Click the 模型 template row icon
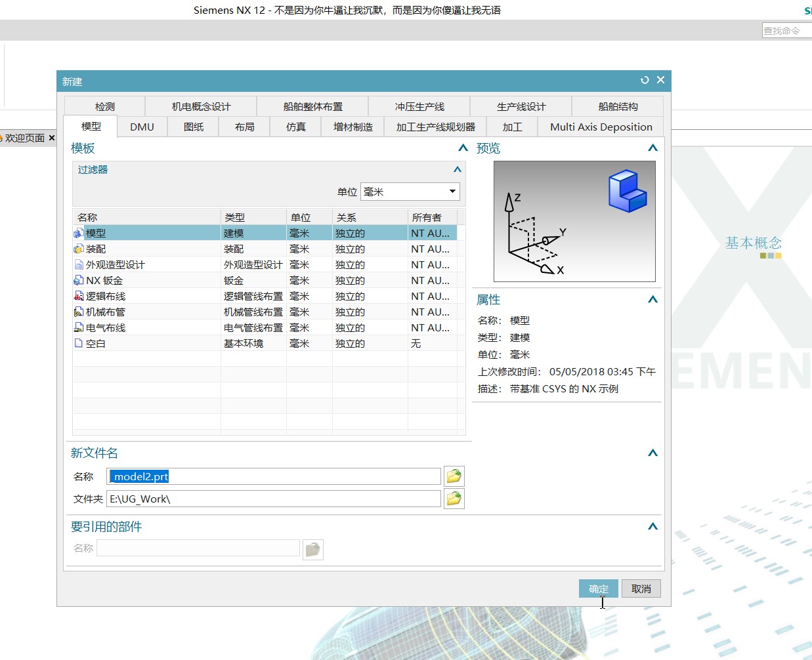812x660 pixels. pyautogui.click(x=79, y=233)
